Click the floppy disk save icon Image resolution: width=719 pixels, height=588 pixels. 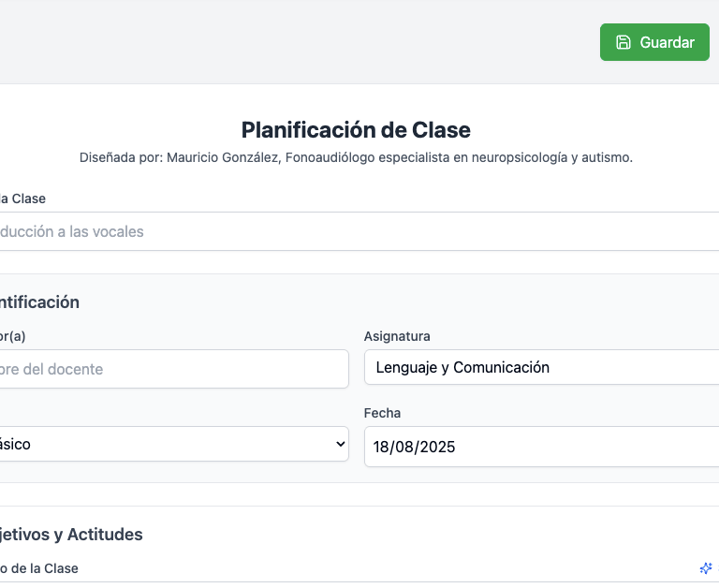[x=624, y=42]
